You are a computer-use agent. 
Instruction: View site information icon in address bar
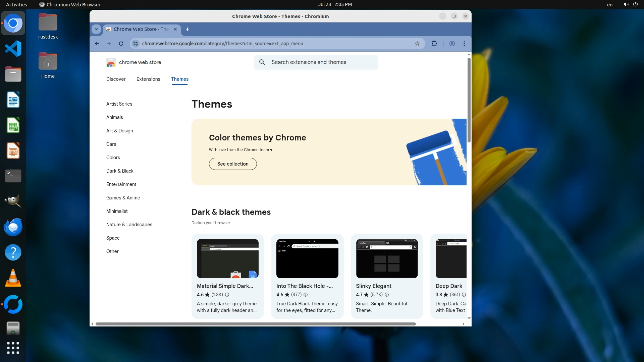135,44
